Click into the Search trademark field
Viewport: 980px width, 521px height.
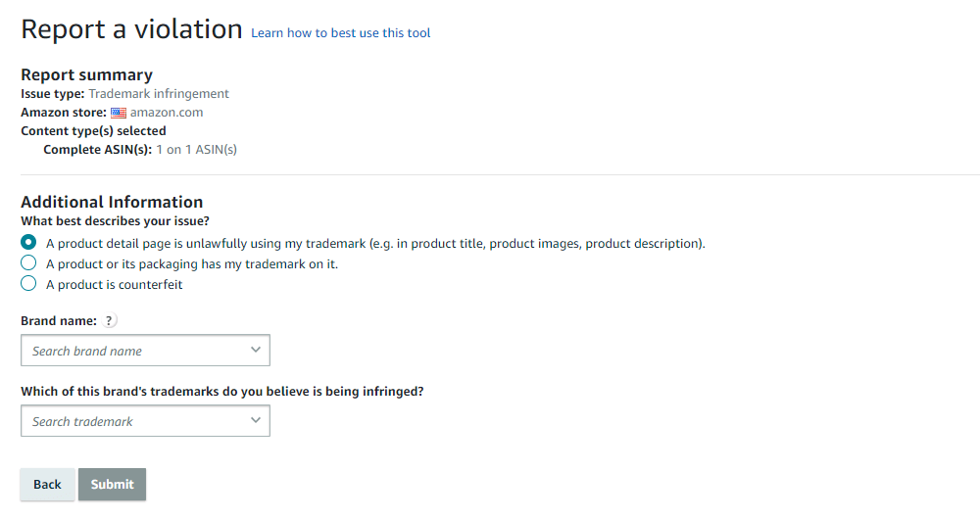[145, 421]
